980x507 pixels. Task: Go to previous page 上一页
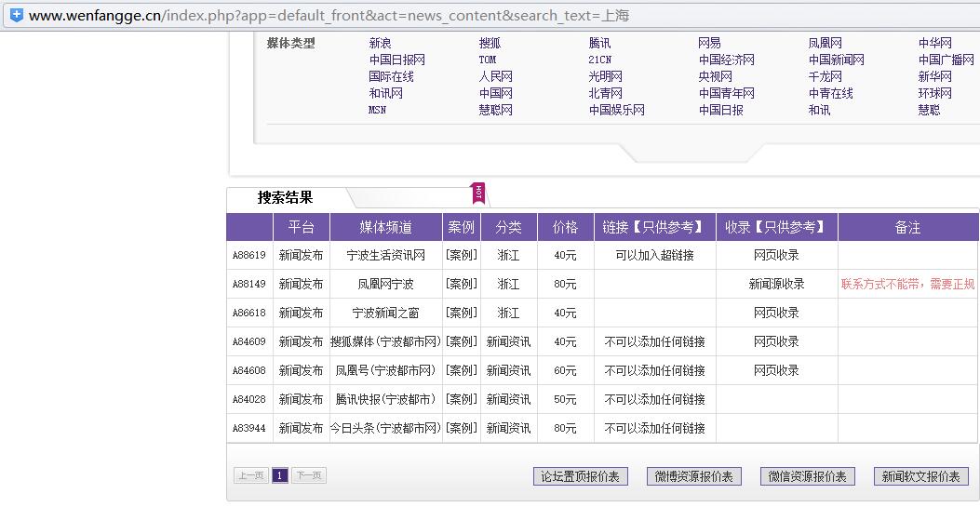tap(251, 475)
